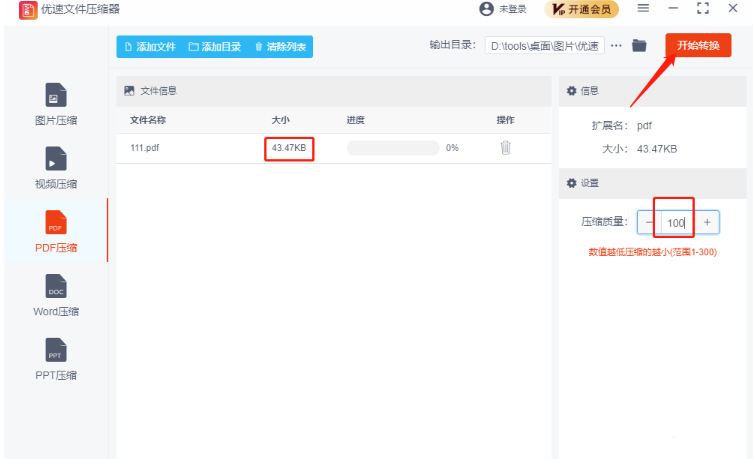This screenshot has height=459, width=753.
Task: Clear the file list with 清除列表
Action: click(x=280, y=47)
